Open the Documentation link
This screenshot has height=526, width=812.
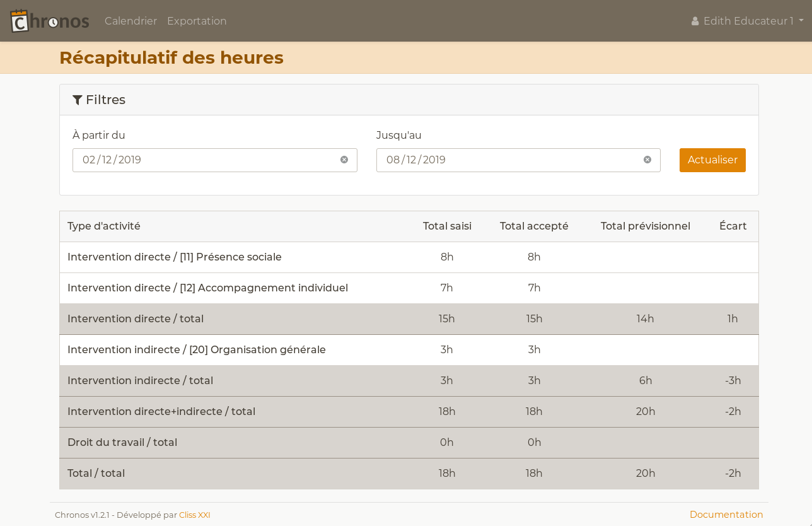point(726,515)
